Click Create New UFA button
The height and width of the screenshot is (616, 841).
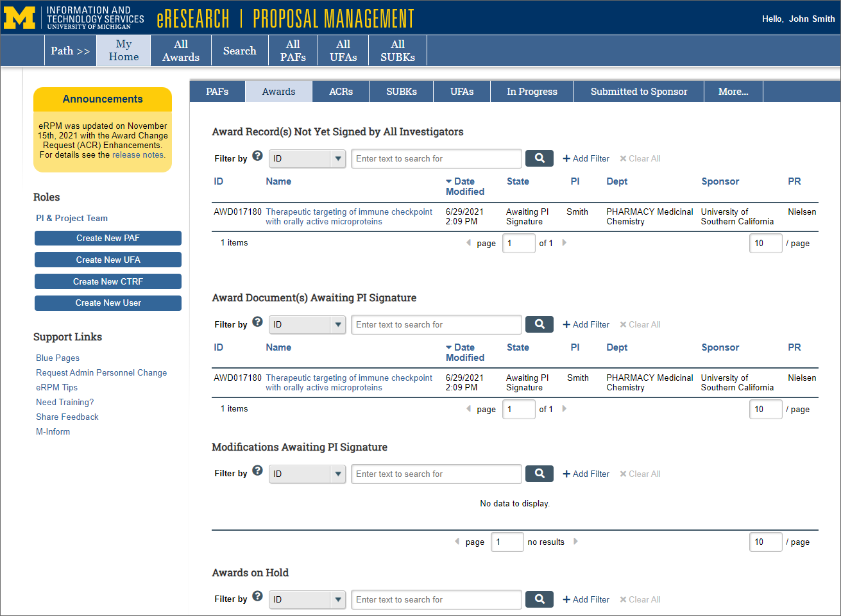click(108, 260)
